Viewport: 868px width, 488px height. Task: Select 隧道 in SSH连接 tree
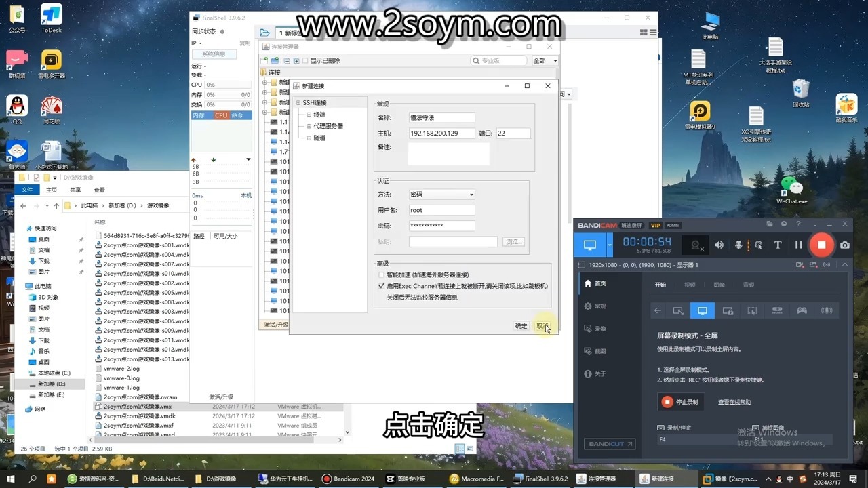(x=319, y=138)
